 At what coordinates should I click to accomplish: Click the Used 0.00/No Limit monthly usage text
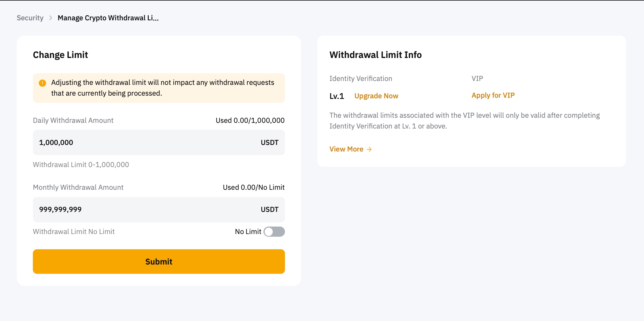(x=254, y=187)
